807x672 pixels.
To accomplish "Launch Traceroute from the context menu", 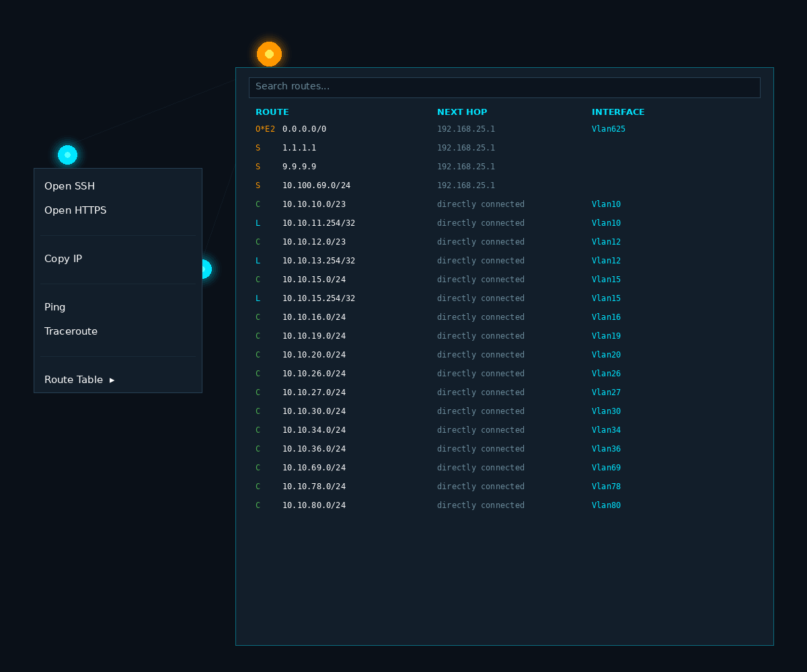I will tap(71, 331).
